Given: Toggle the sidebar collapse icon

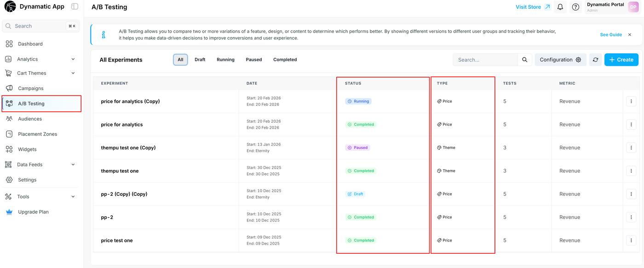Looking at the screenshot, I should tap(75, 7).
